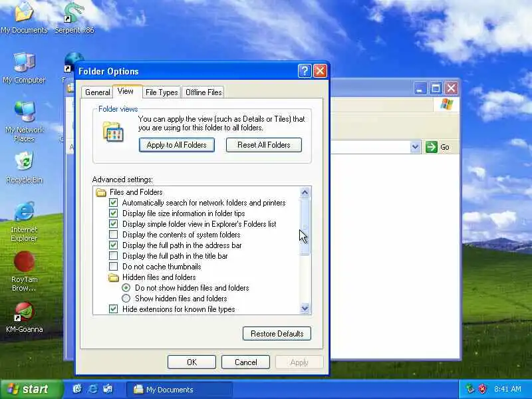Click the network tray icon
This screenshot has width=532, height=399.
[469, 389]
